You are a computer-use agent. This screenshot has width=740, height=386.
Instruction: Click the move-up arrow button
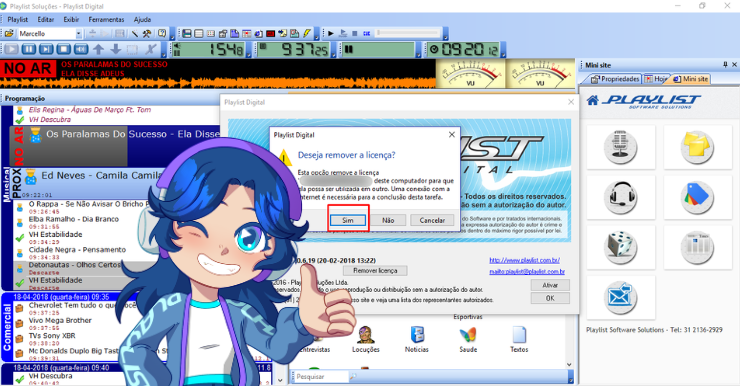(99, 49)
